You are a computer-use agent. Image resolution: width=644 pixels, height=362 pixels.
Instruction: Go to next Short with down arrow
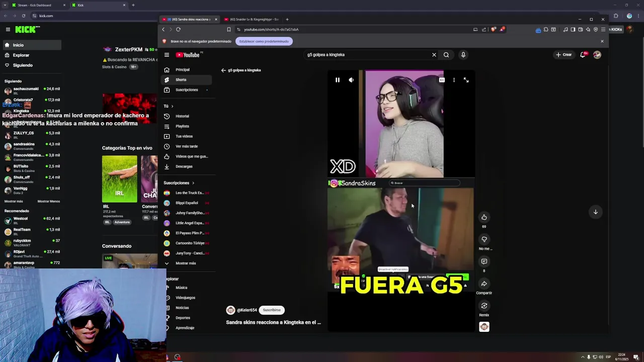[595, 212]
